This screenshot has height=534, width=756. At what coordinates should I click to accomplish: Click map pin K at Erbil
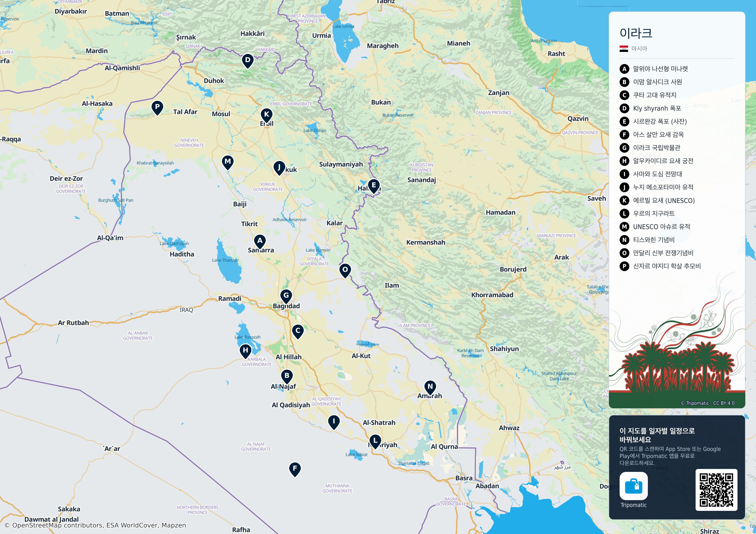tap(267, 115)
